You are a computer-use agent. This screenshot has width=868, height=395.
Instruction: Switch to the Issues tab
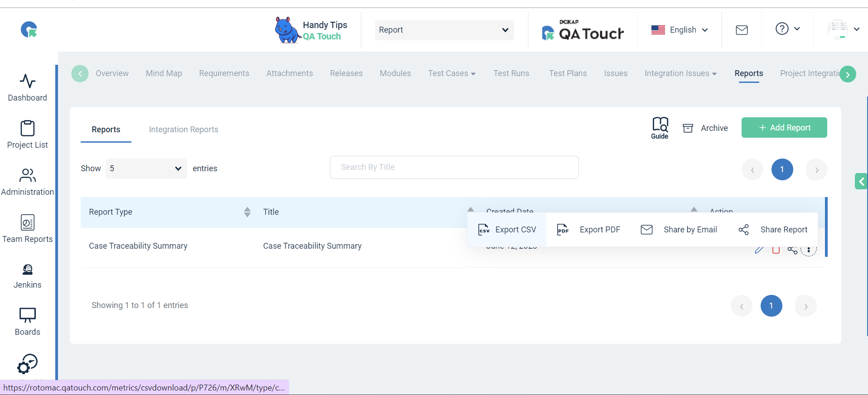point(616,73)
